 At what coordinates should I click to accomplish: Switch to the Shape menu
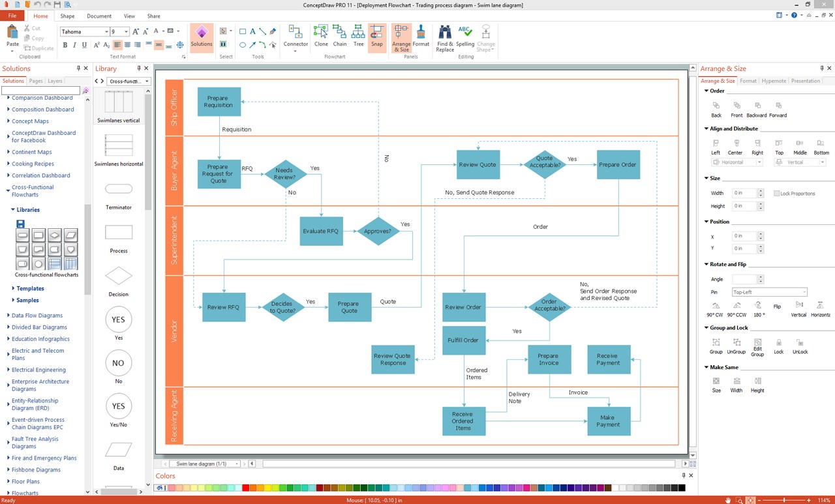coord(67,16)
